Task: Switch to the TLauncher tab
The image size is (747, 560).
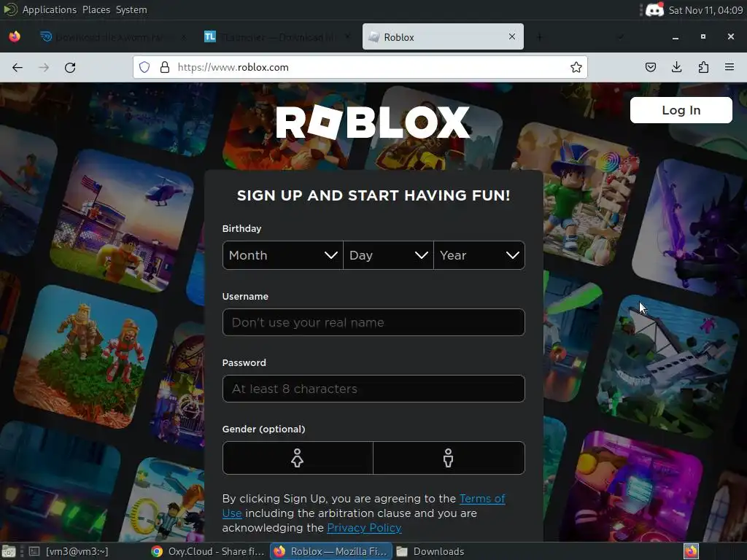Action: pyautogui.click(x=278, y=36)
